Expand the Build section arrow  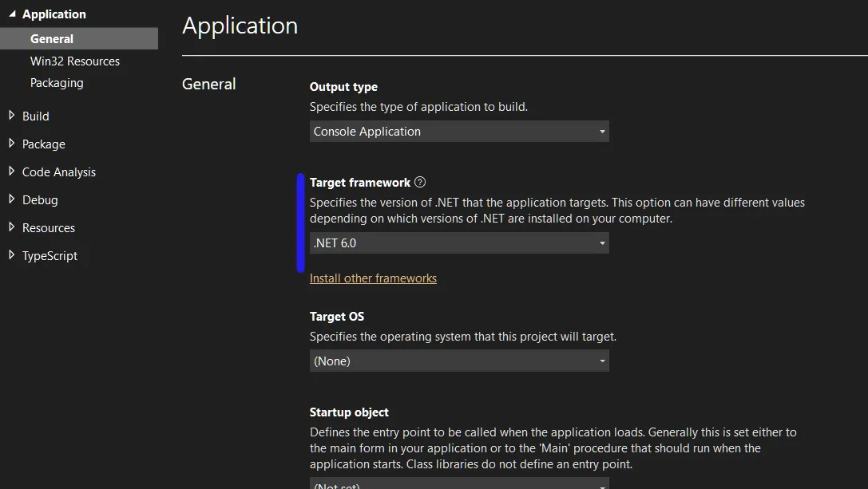(x=12, y=116)
